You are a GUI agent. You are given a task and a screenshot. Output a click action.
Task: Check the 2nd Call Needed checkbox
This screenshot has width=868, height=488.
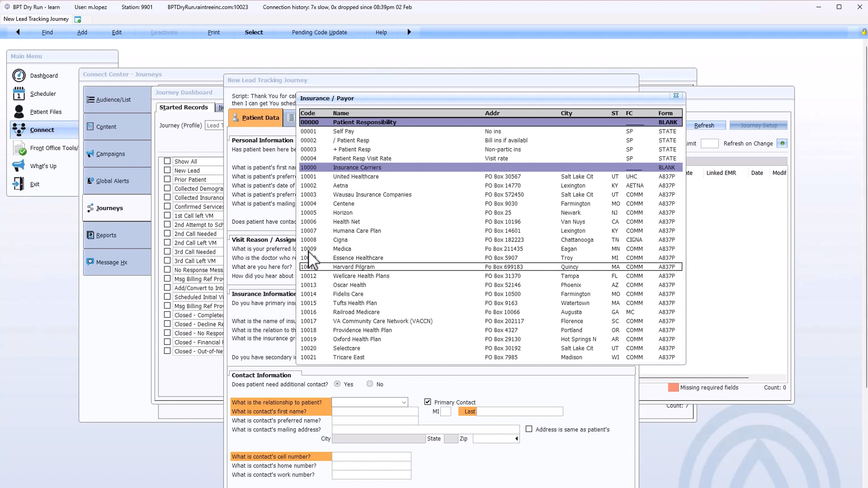tap(167, 234)
